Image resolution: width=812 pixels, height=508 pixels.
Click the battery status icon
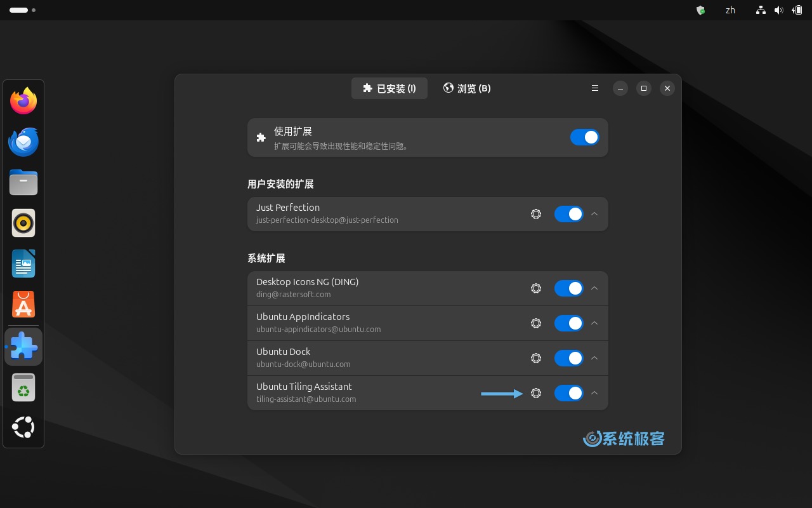click(797, 10)
